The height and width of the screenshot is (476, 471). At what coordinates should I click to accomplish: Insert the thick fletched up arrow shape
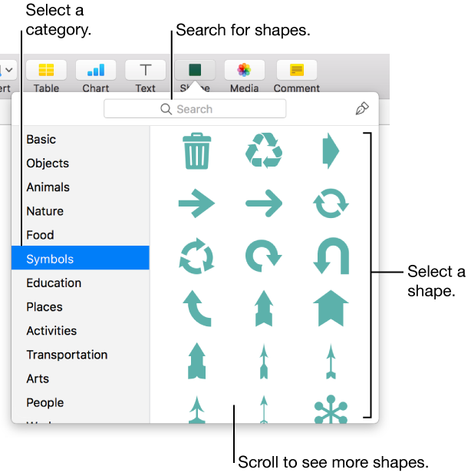click(x=197, y=361)
